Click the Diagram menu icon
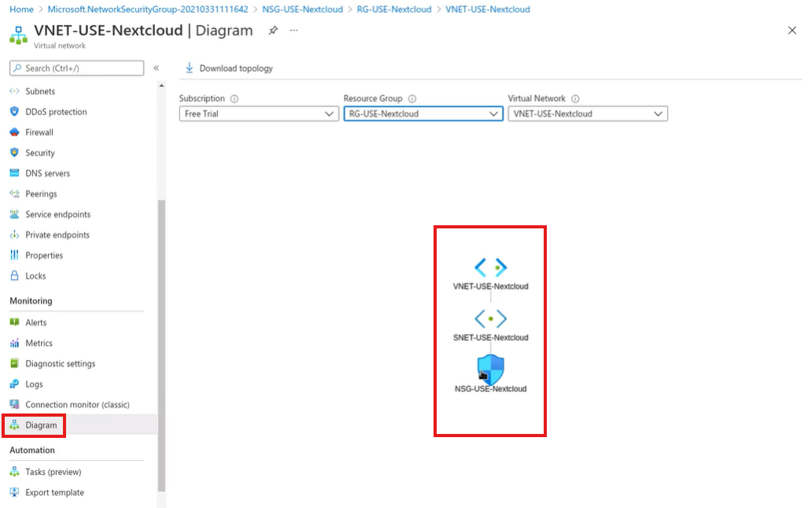The image size is (812, 508). pos(14,425)
